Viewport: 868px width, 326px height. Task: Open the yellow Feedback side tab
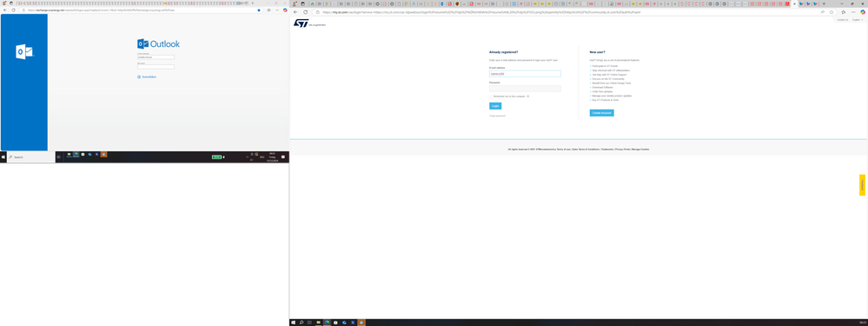[862, 185]
